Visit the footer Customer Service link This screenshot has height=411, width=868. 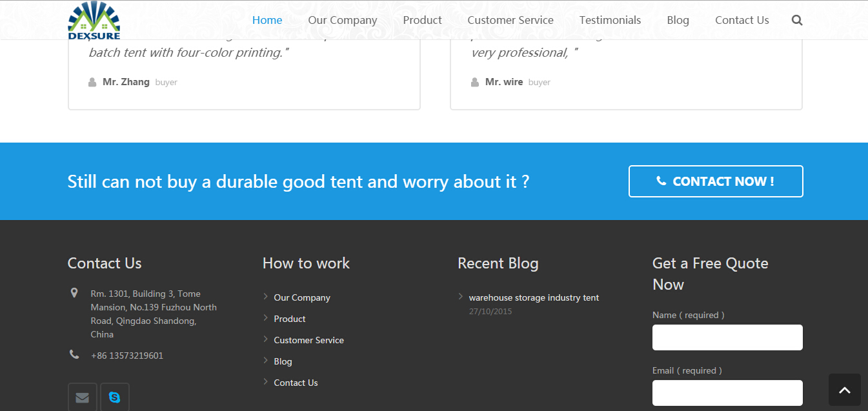click(308, 340)
